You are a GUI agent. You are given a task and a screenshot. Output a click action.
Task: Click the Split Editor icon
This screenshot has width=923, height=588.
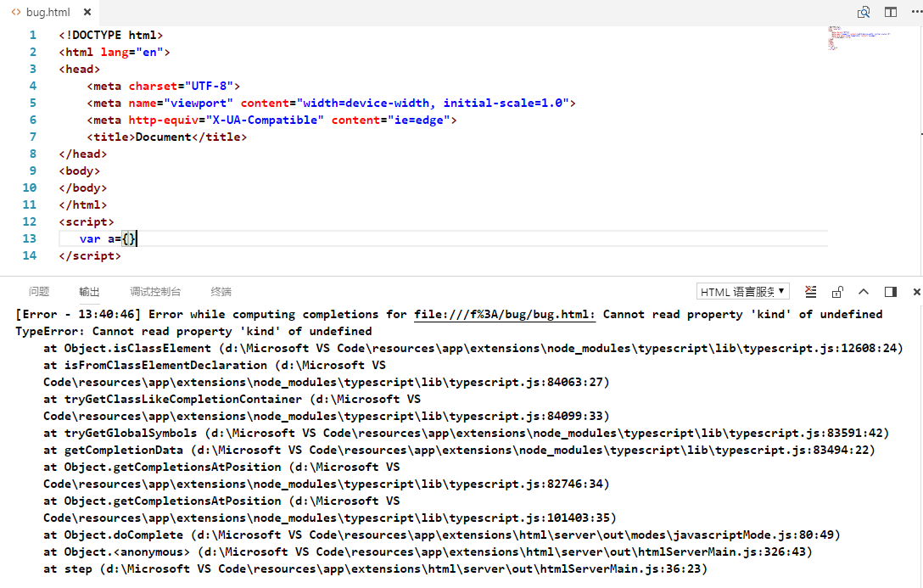(889, 12)
